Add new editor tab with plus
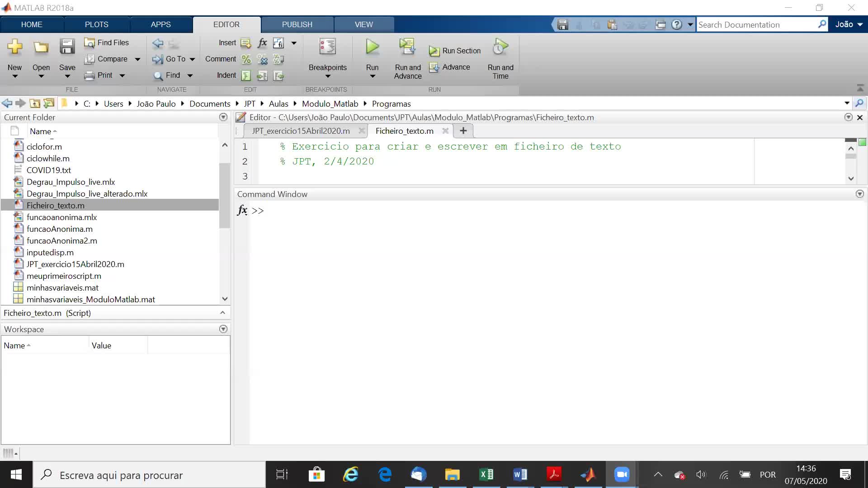The image size is (868, 488). (x=463, y=131)
